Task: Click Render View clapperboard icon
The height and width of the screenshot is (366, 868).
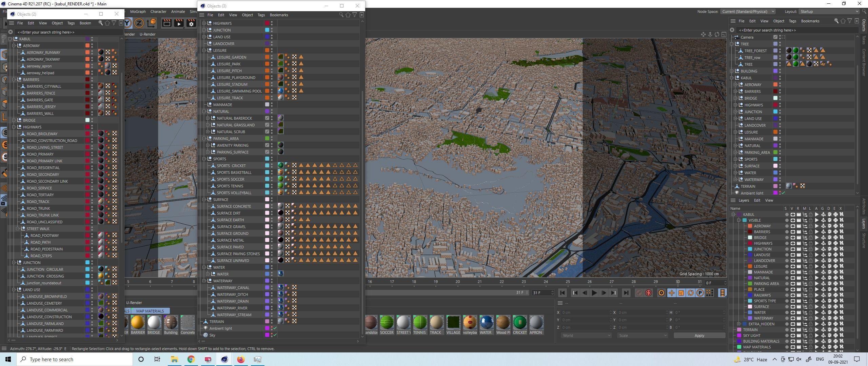Action: [166, 23]
